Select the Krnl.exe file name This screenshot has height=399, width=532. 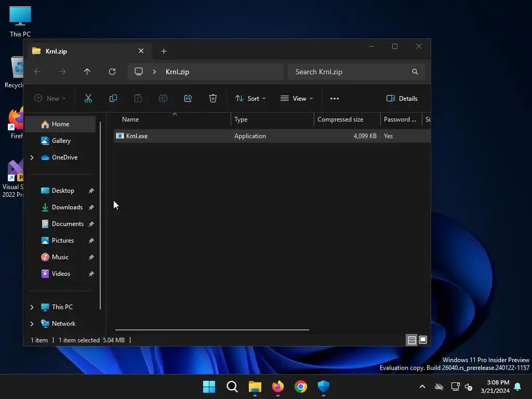(137, 136)
